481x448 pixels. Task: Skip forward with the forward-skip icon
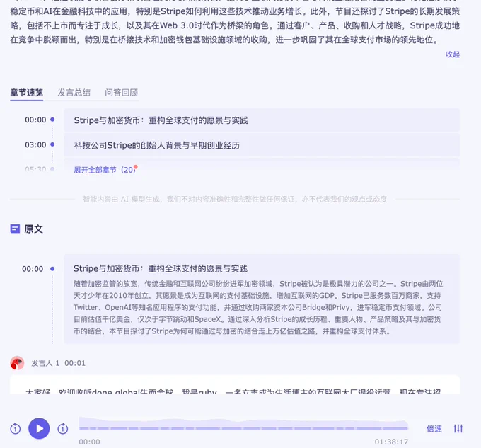tap(63, 428)
